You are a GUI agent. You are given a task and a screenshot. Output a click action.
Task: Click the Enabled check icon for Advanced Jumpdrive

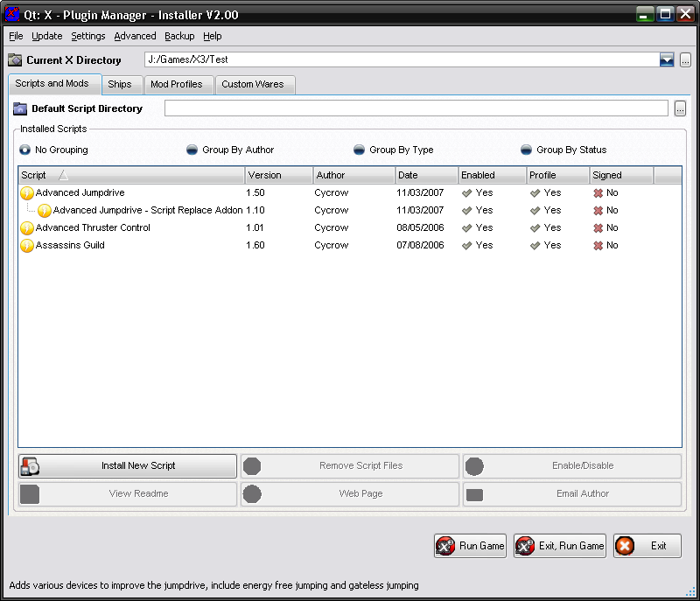point(467,193)
